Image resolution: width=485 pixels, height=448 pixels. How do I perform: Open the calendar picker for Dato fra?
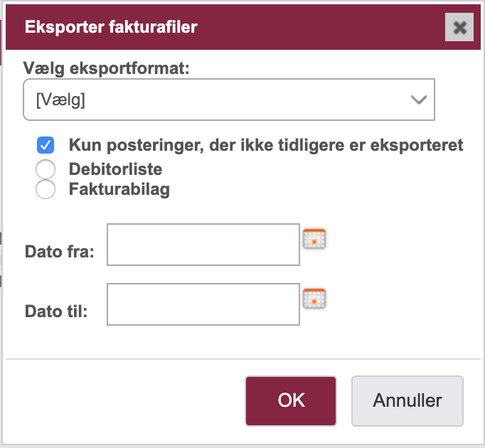pyautogui.click(x=314, y=239)
